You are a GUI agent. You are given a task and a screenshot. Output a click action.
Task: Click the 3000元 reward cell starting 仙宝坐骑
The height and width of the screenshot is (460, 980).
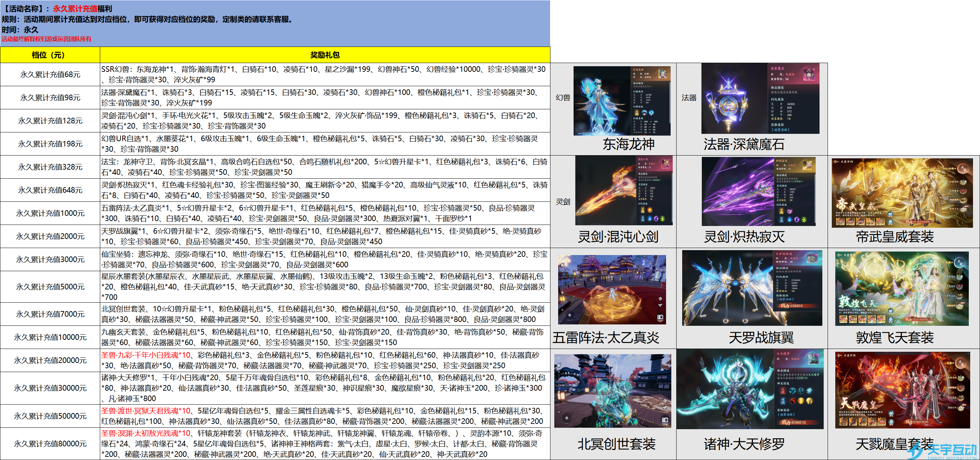coord(325,260)
